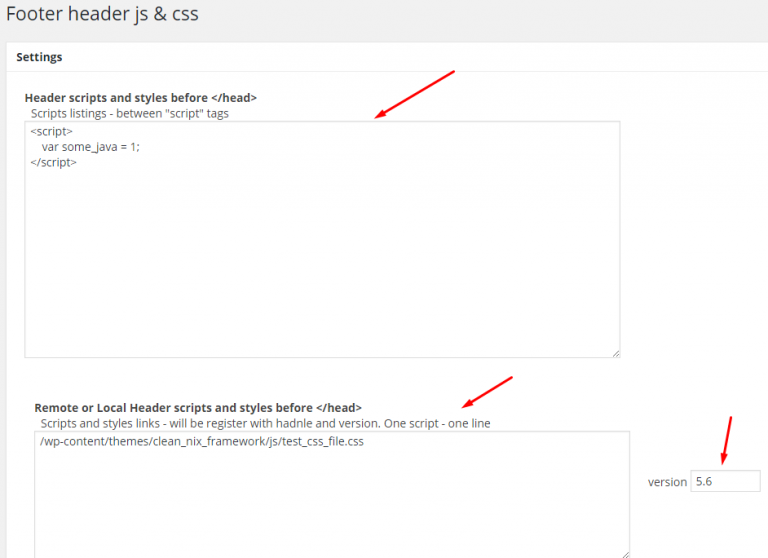
Task: Click the "One script - one line" description
Action: (437, 423)
